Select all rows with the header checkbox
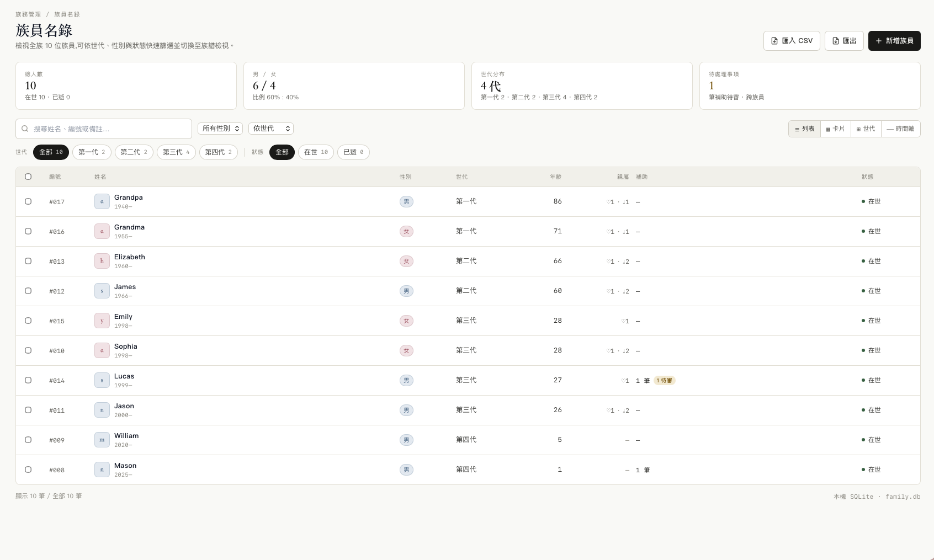The width and height of the screenshot is (934, 560). (x=28, y=177)
